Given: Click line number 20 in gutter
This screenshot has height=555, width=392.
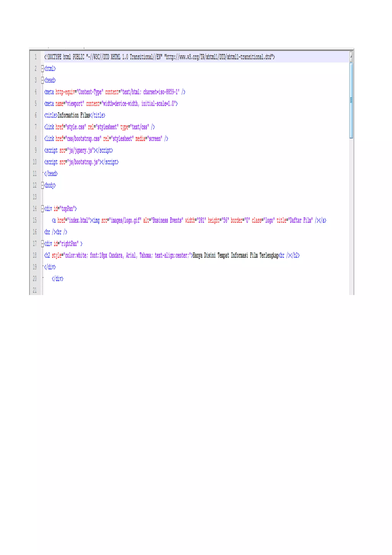Looking at the screenshot, I should (x=34, y=279).
